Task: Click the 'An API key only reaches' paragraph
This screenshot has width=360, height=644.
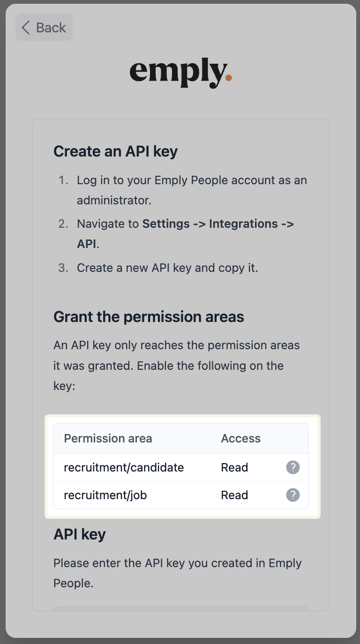Action: coord(177,366)
